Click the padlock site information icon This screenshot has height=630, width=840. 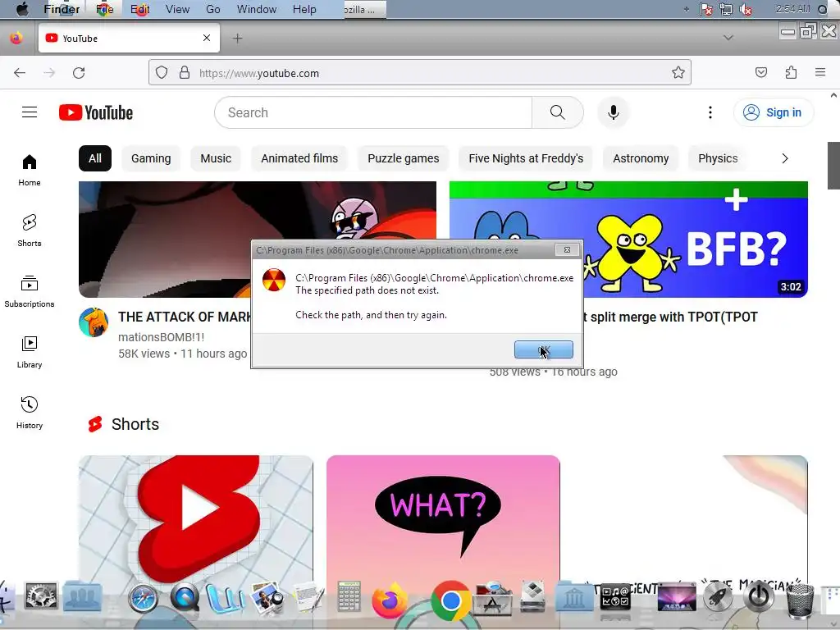(x=185, y=73)
